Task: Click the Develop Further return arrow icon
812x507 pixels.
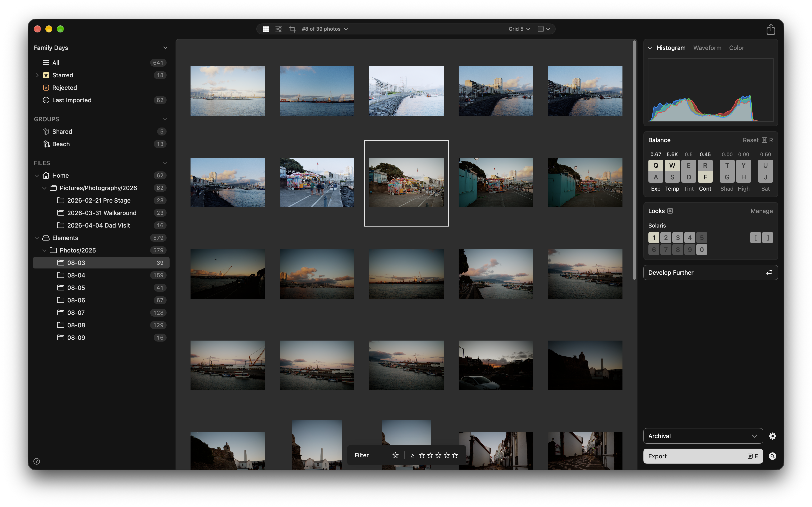Action: click(x=769, y=273)
